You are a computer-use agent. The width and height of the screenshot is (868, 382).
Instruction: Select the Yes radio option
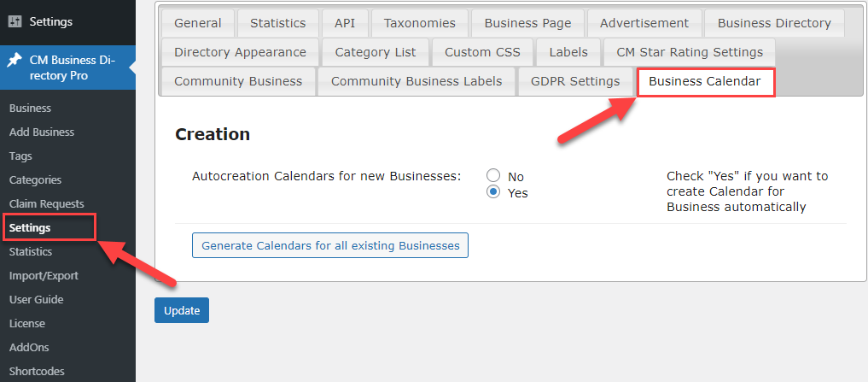point(493,192)
